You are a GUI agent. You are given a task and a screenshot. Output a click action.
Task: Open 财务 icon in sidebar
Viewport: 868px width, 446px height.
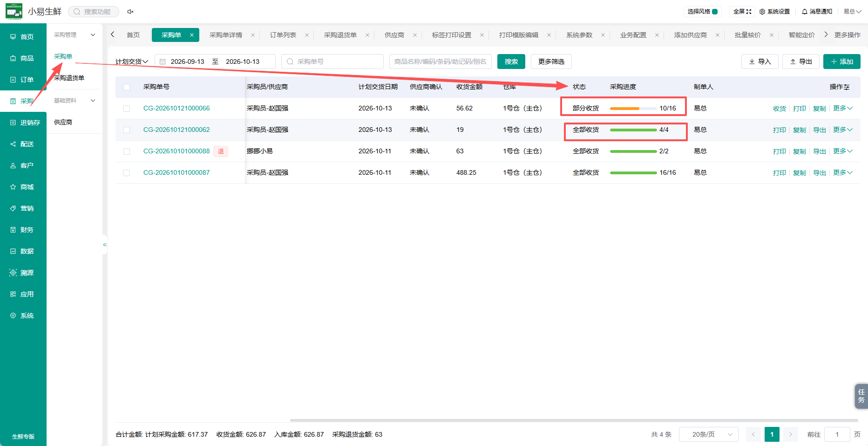click(13, 230)
